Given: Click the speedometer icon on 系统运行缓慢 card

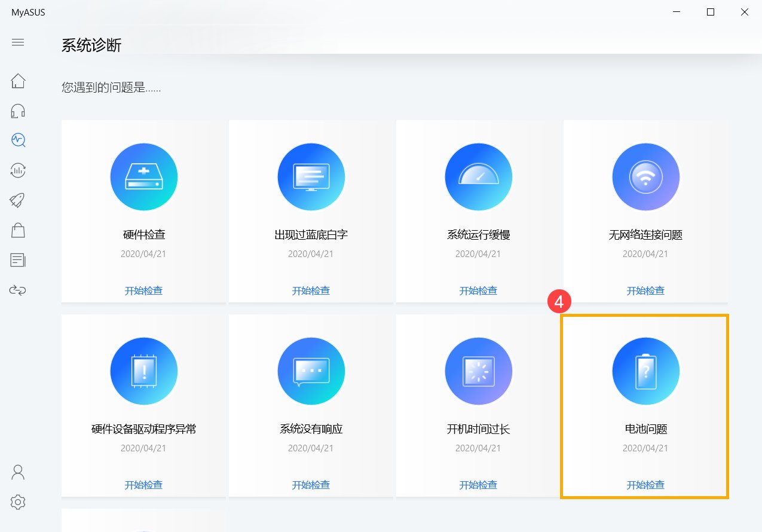Looking at the screenshot, I should [x=478, y=176].
